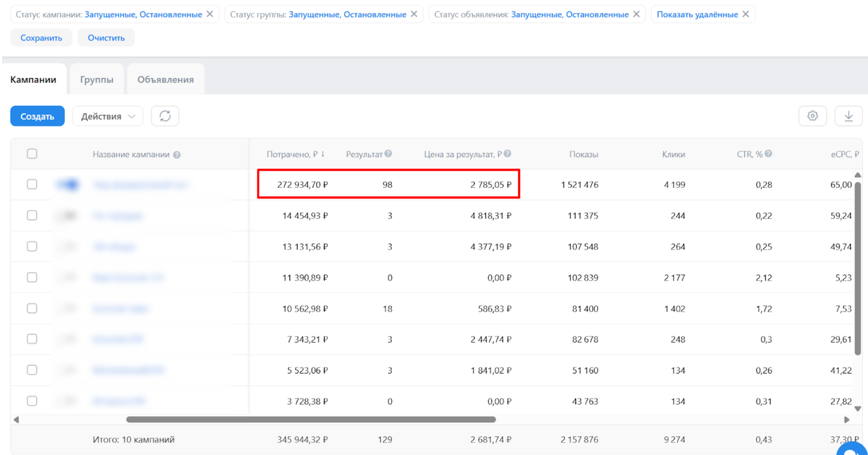Select the campaign row with 10 562,98 ₽

(32, 308)
